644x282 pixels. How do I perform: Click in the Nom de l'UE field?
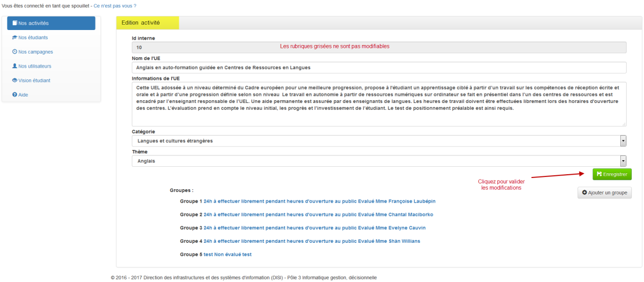[x=379, y=68]
